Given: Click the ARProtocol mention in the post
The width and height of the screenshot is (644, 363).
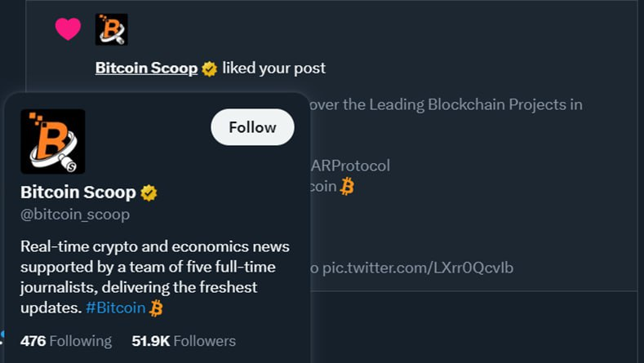Looking at the screenshot, I should point(350,166).
